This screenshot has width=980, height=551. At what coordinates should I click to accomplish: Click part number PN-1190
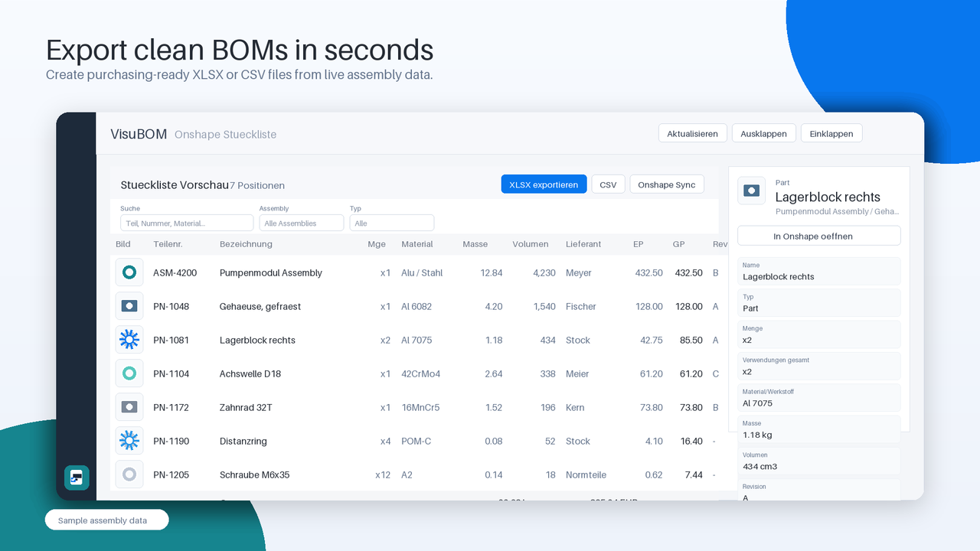[x=171, y=441]
